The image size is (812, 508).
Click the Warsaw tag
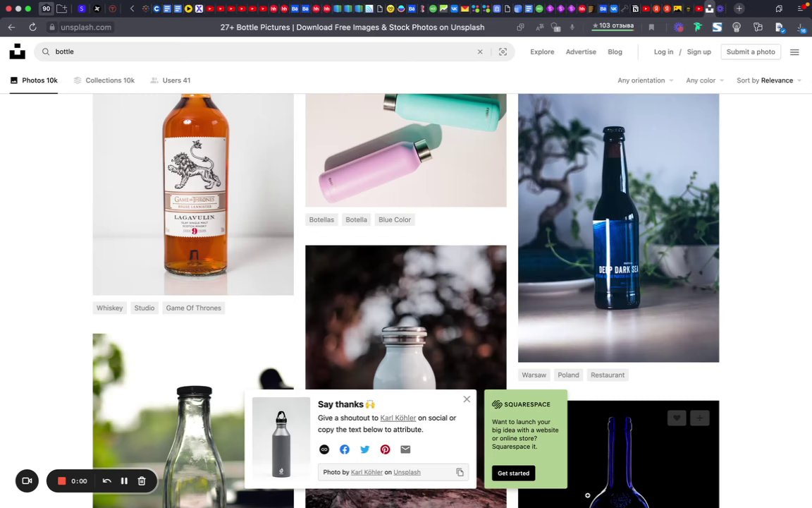coord(534,375)
